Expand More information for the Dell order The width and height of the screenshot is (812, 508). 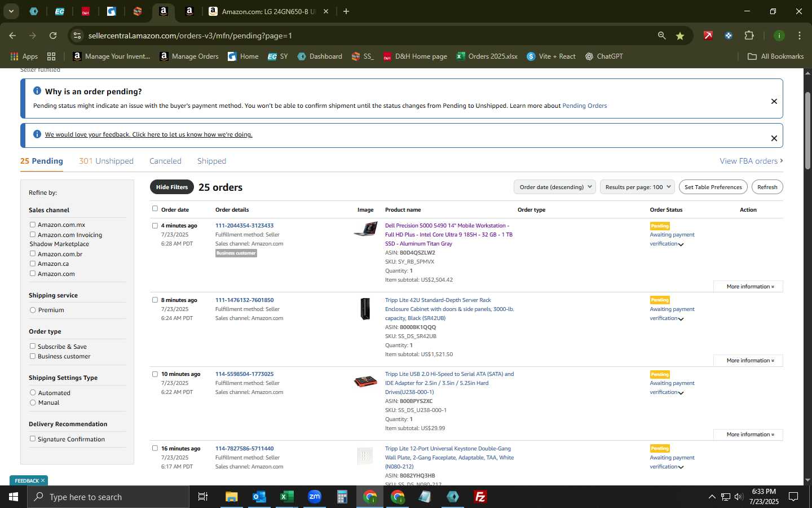(748, 286)
